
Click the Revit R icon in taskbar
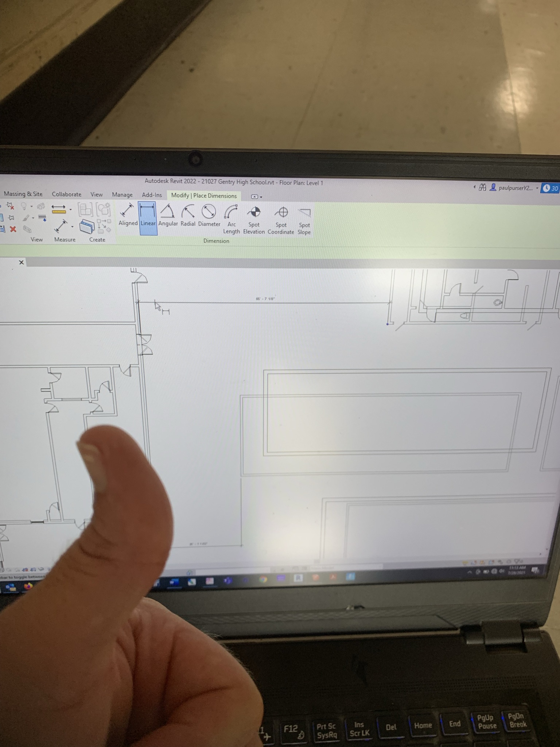pos(298,578)
